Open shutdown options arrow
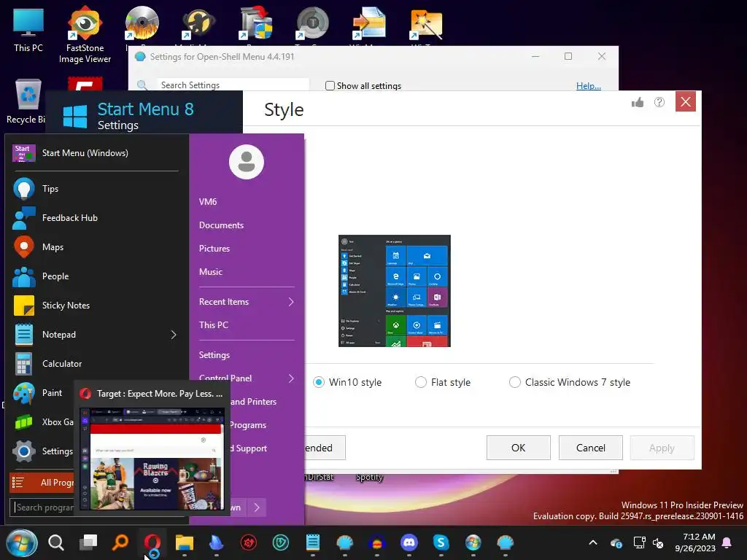The width and height of the screenshot is (747, 560). pyautogui.click(x=257, y=507)
